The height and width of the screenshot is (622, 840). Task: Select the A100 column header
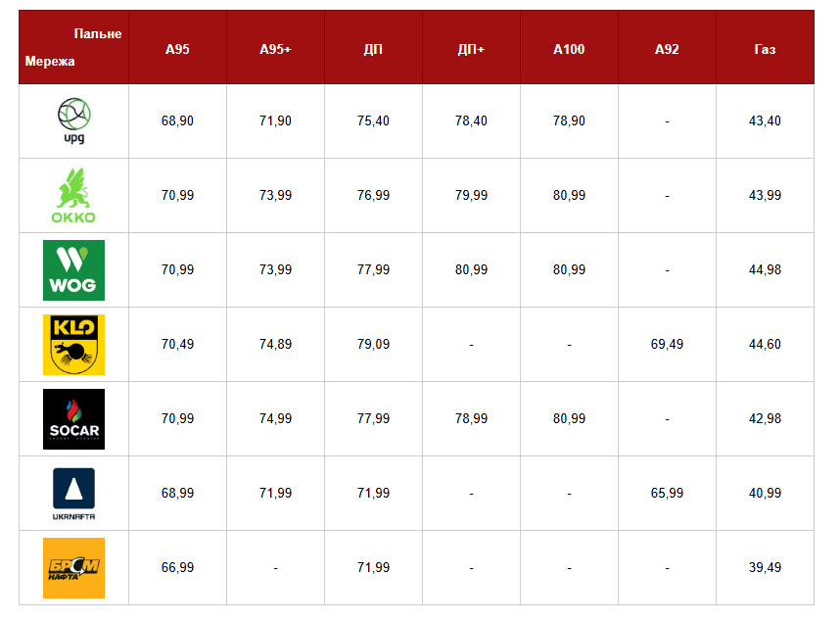click(569, 49)
